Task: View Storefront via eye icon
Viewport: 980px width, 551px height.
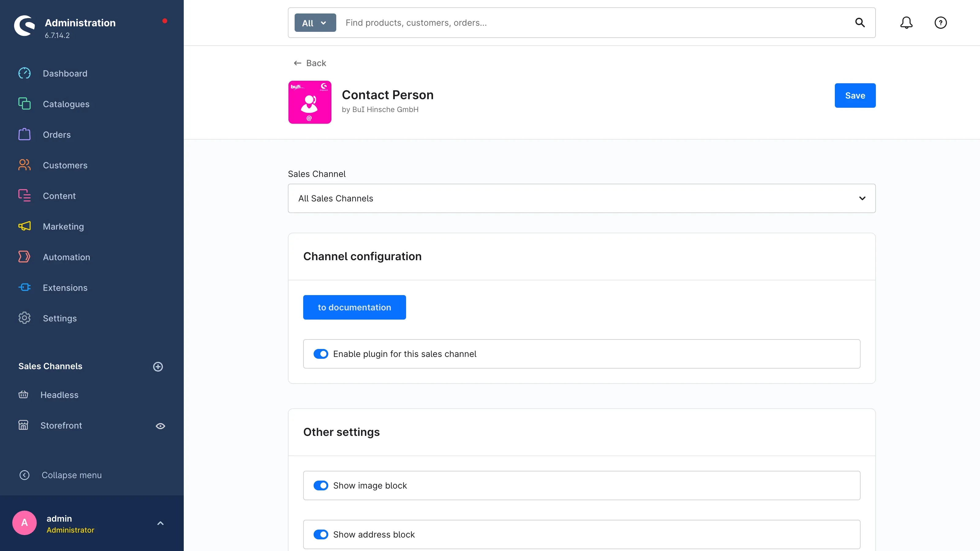Action: tap(160, 426)
